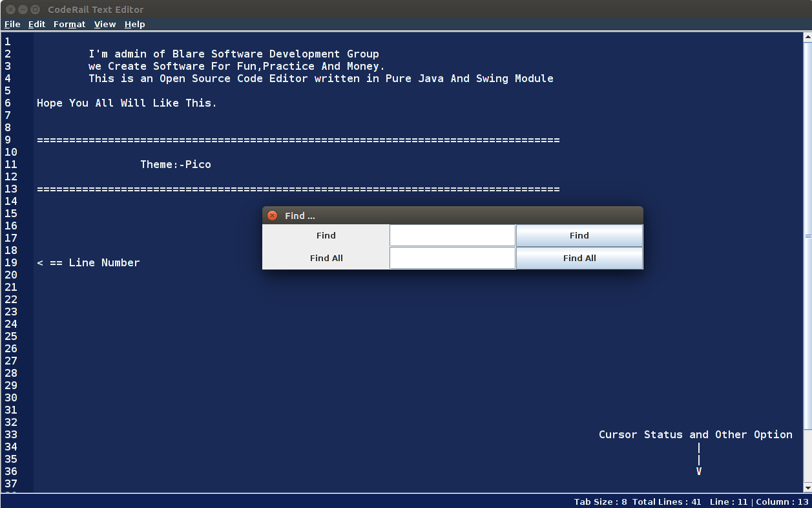Click the 'Theme:-Pico' text line

[x=176, y=165]
